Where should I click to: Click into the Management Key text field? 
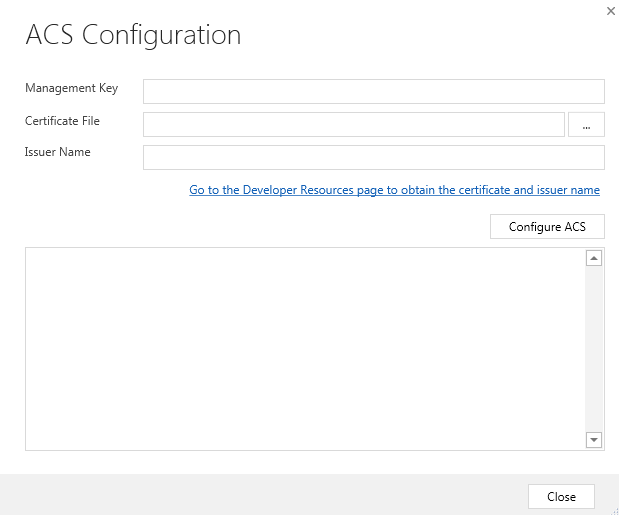pyautogui.click(x=373, y=92)
